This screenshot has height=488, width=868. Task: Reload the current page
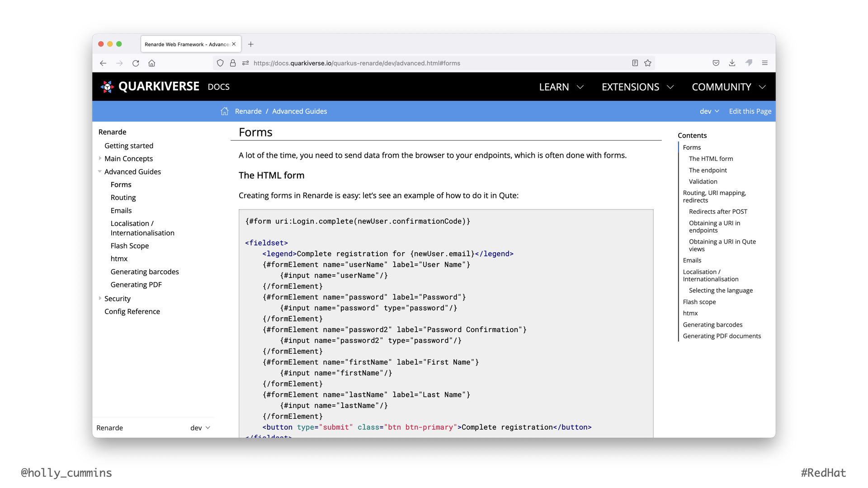[136, 63]
